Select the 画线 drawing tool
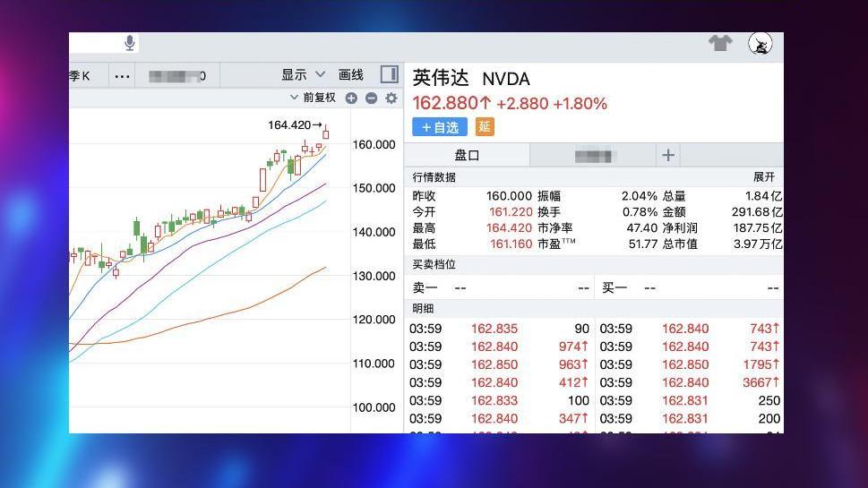The width and height of the screenshot is (868, 488). pyautogui.click(x=350, y=74)
